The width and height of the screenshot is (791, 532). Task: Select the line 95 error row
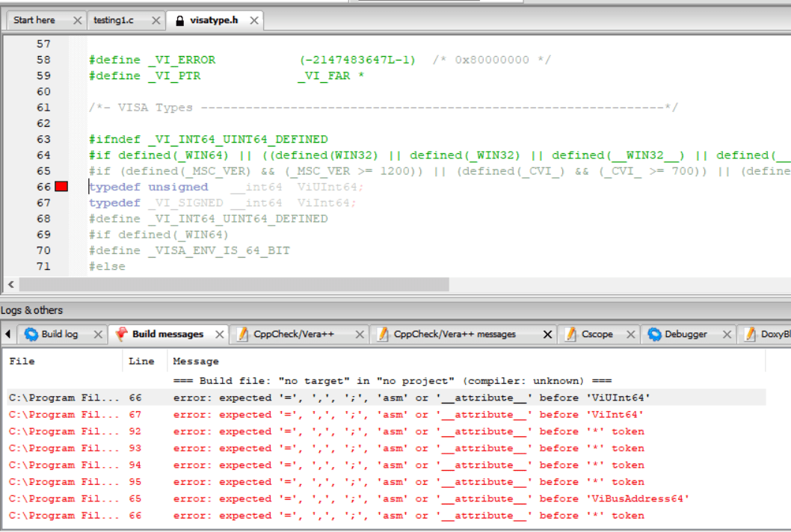(387, 482)
